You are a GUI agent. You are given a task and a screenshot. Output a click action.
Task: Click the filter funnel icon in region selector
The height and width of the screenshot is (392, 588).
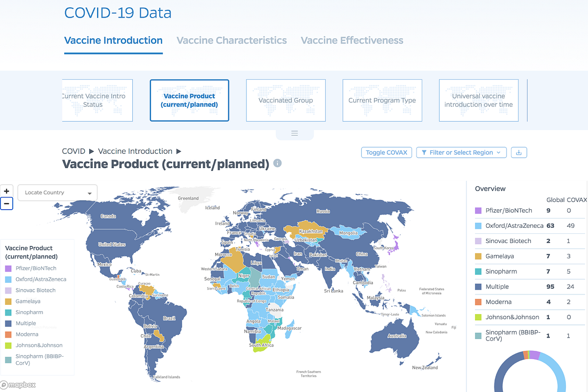[424, 152]
